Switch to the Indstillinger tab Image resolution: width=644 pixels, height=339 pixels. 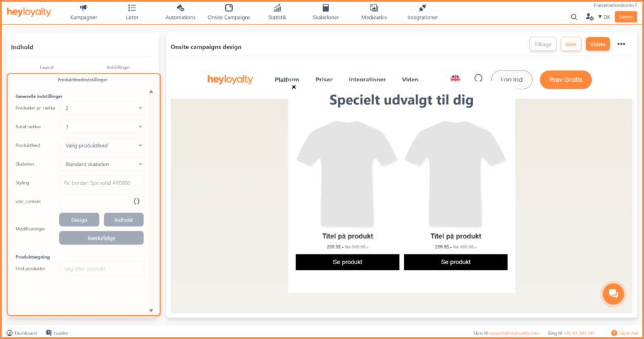pyautogui.click(x=118, y=67)
